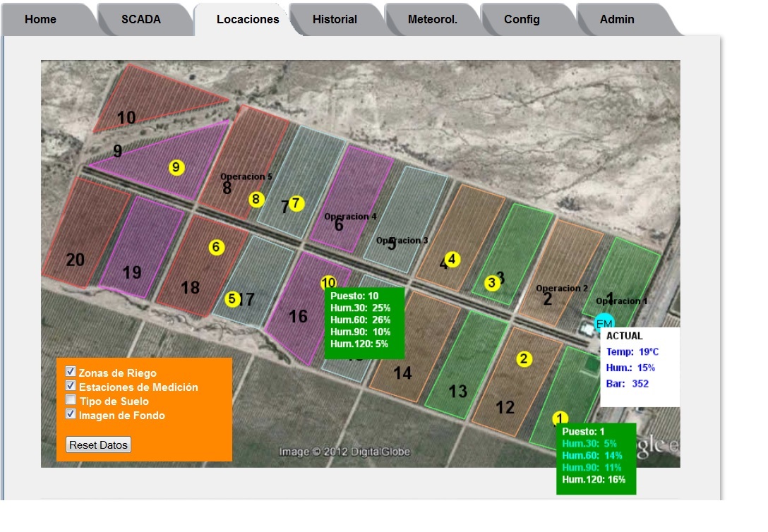Select yellow station marker 2
The width and height of the screenshot is (768, 532).
coord(524,359)
